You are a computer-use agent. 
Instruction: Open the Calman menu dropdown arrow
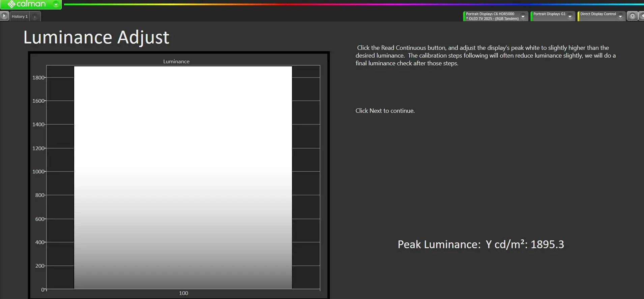point(56,4)
